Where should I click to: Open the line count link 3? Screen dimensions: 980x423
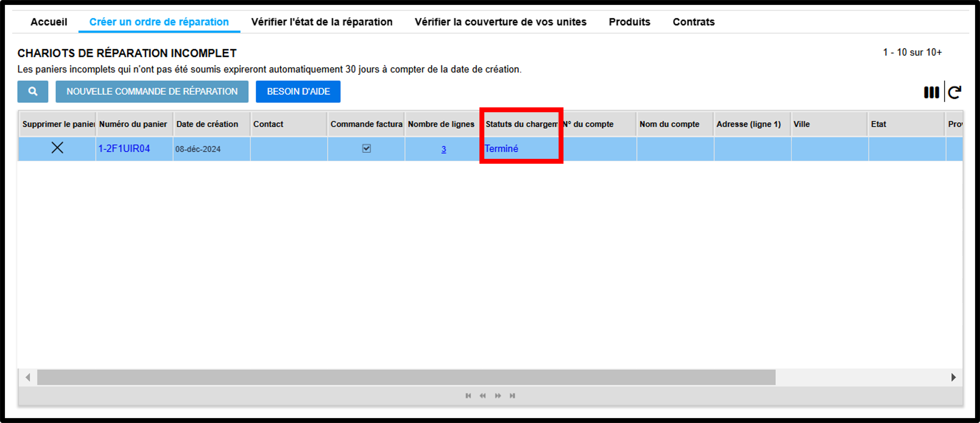[x=444, y=149]
